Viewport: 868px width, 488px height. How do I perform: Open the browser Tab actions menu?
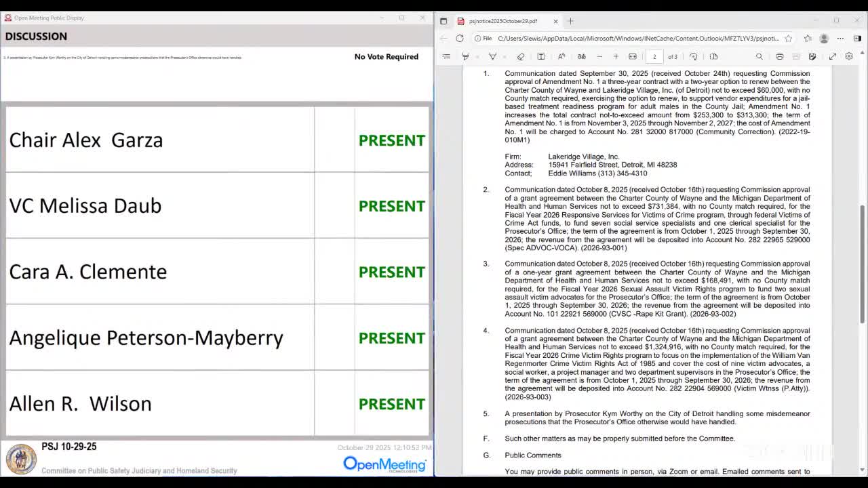click(x=443, y=21)
